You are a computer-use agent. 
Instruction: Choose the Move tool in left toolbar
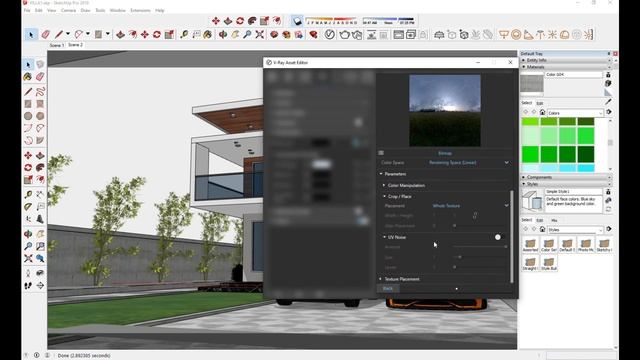tap(28, 156)
